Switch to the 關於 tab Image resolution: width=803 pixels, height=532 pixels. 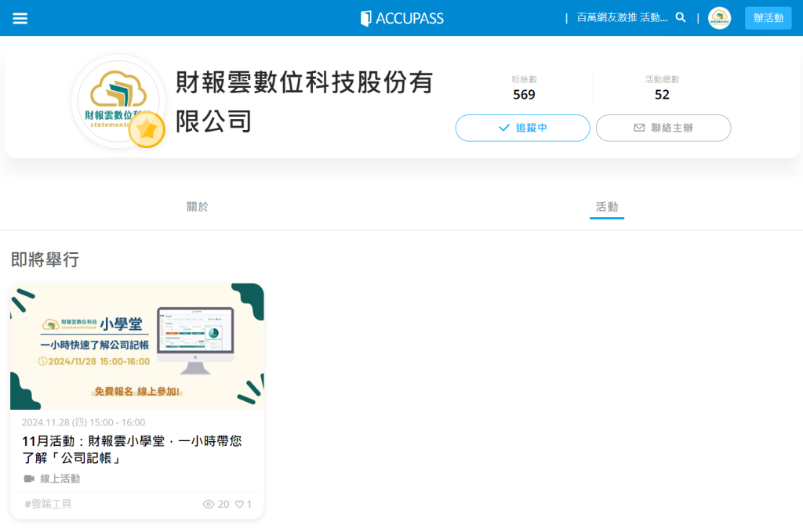pos(197,207)
